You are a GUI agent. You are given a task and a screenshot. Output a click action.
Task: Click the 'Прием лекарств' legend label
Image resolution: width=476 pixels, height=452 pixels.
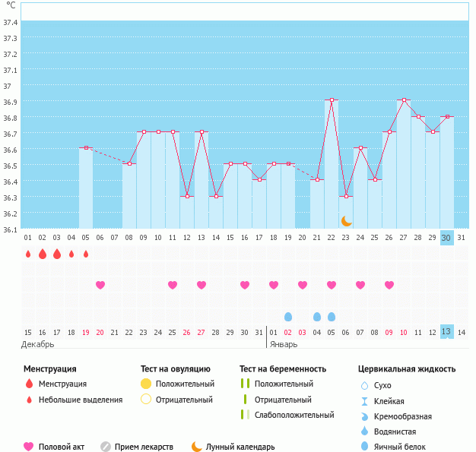point(144,447)
